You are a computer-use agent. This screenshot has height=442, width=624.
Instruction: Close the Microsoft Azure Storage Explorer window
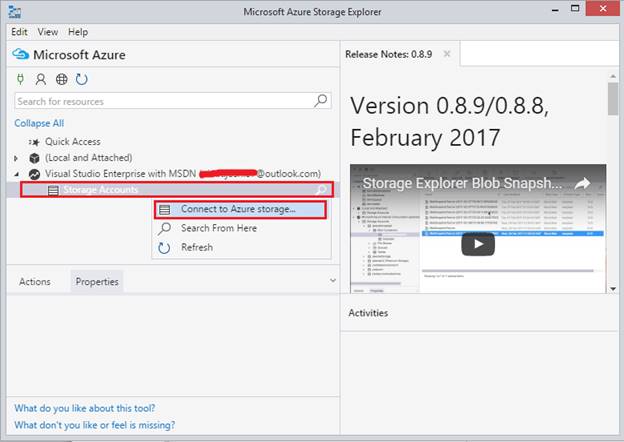click(603, 8)
